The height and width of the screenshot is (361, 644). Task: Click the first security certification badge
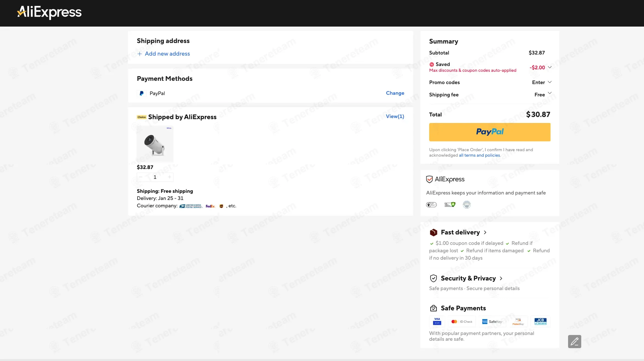(x=431, y=205)
